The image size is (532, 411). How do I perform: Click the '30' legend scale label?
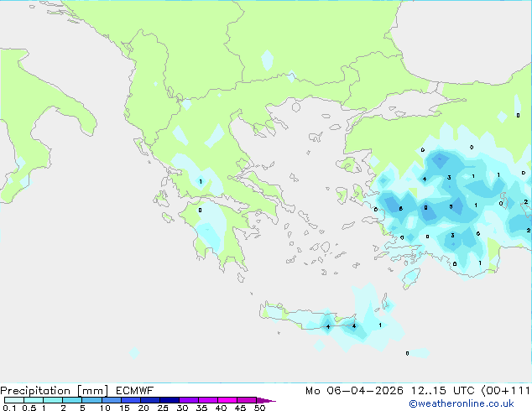182,408
